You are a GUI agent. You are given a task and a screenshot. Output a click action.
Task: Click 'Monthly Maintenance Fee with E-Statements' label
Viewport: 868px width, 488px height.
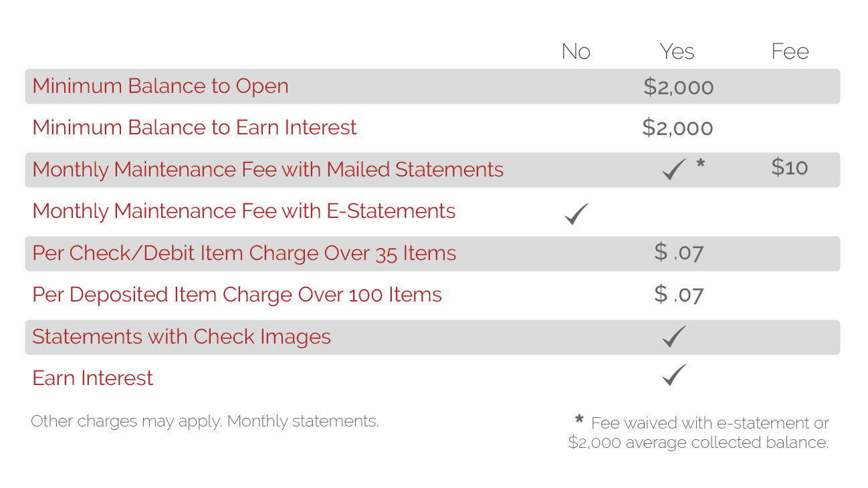point(244,211)
